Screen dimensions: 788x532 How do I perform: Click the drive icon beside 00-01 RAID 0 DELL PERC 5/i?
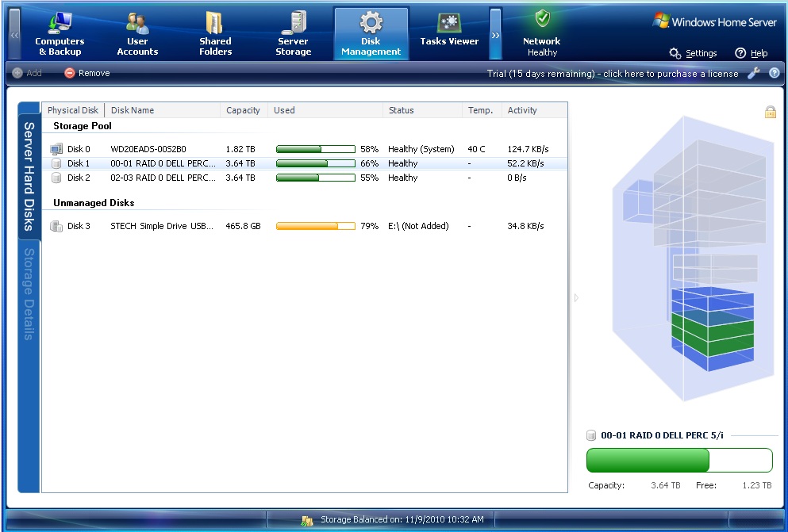tap(591, 435)
